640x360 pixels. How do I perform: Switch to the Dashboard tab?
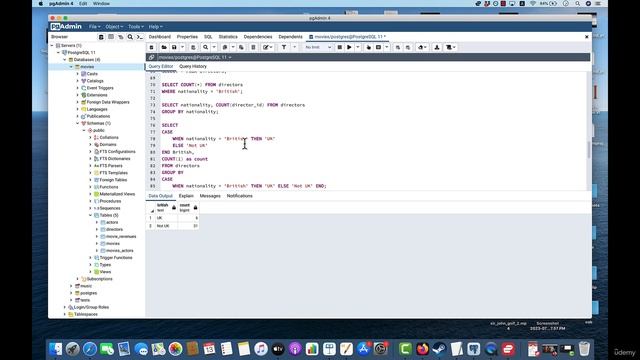pyautogui.click(x=160, y=37)
